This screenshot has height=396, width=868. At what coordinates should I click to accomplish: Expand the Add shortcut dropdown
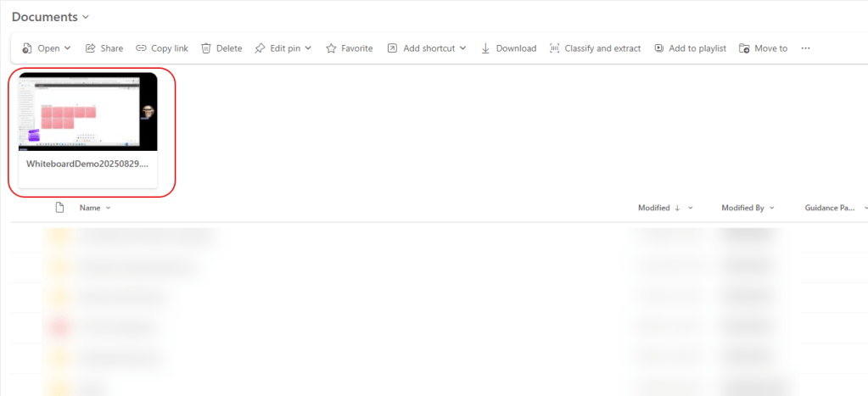click(462, 48)
